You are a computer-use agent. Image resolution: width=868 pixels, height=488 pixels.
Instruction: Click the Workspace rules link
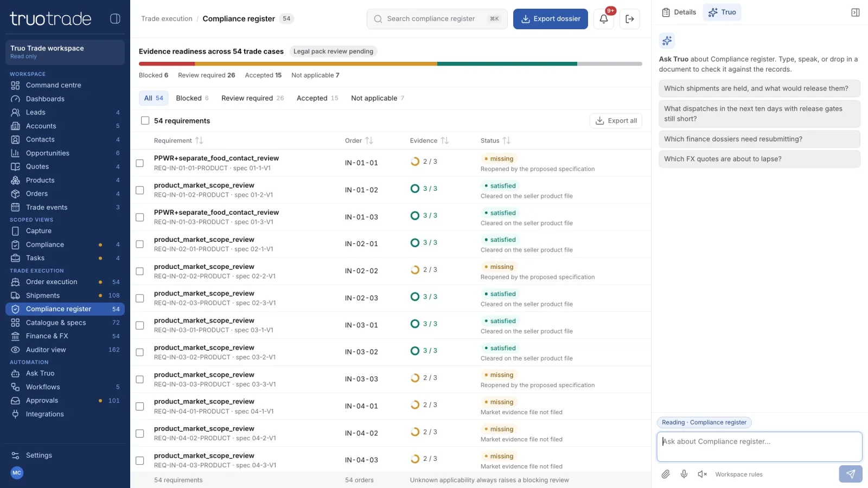coord(739,474)
